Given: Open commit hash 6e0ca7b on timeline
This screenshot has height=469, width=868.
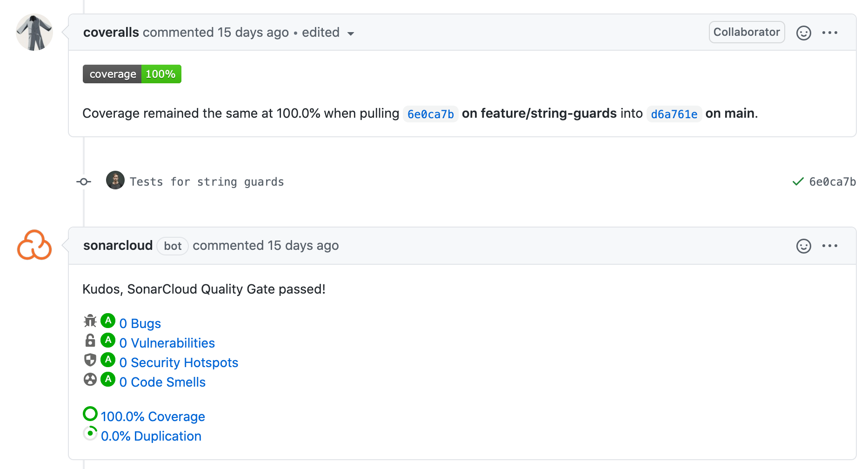Looking at the screenshot, I should pyautogui.click(x=832, y=182).
